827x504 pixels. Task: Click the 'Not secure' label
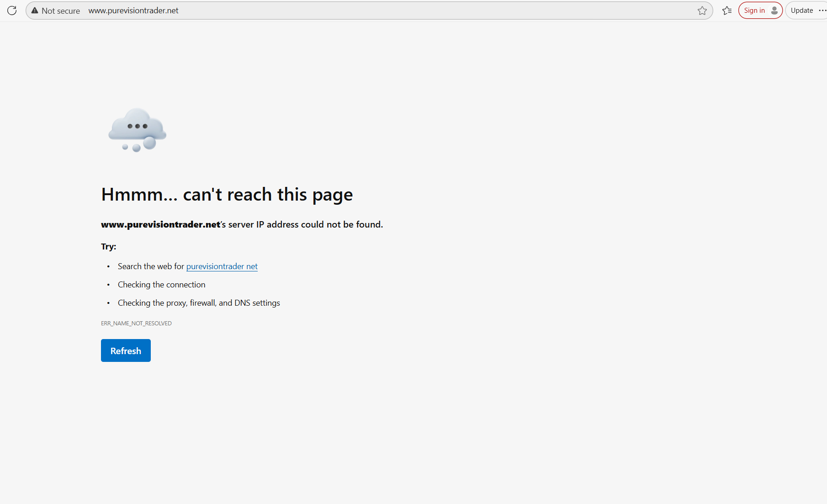click(61, 11)
